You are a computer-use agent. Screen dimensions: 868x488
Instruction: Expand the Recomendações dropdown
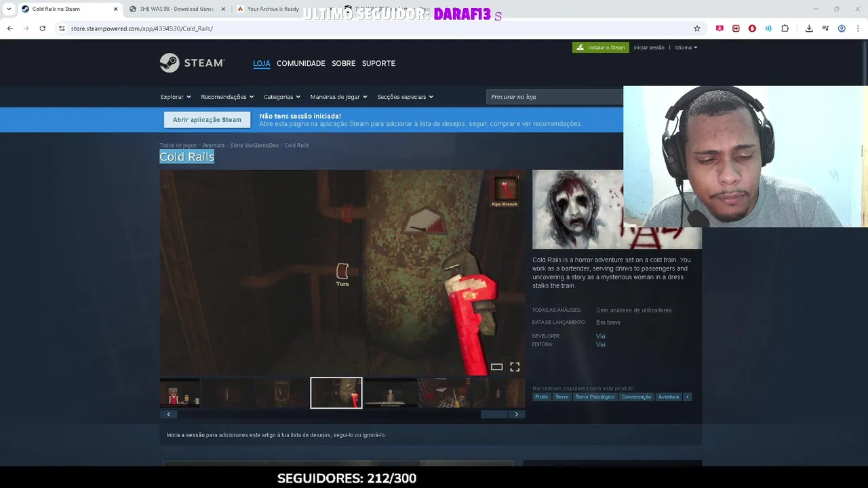click(227, 97)
